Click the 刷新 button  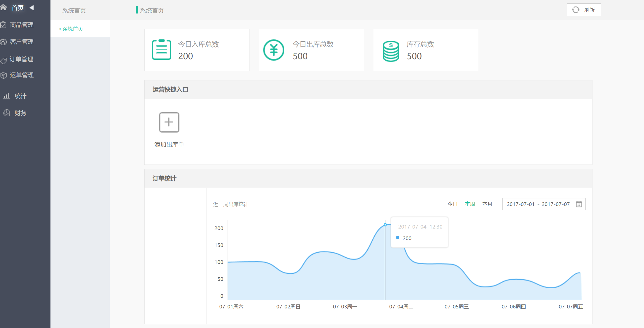point(584,10)
